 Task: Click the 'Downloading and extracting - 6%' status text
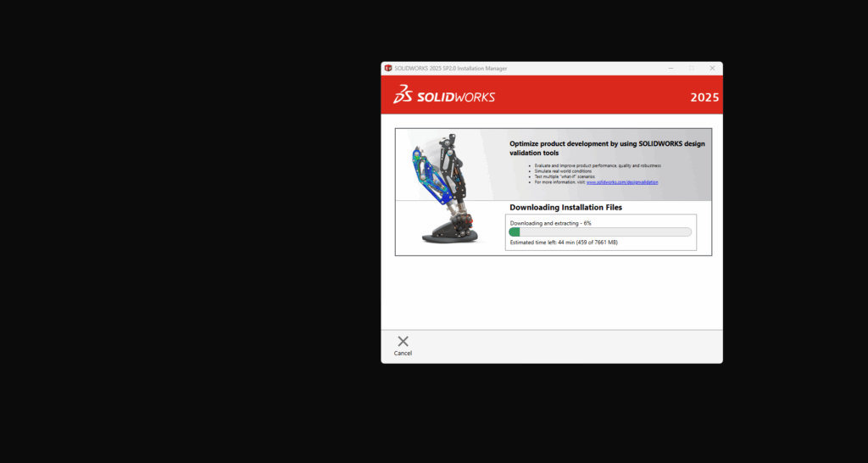click(x=550, y=222)
